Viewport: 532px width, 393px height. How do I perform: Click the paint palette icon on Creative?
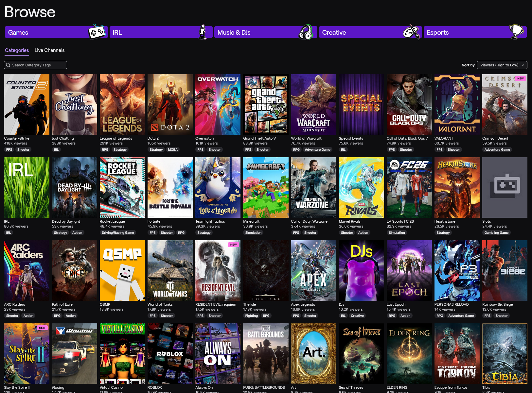point(411,32)
